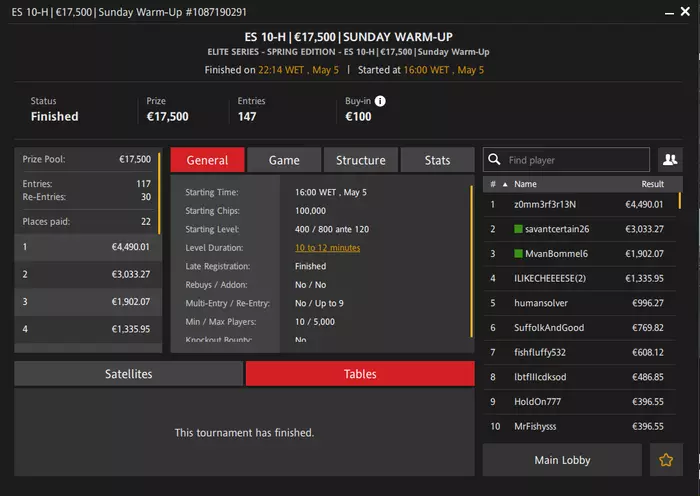
Task: Click This tournament has finished message
Action: tap(244, 433)
